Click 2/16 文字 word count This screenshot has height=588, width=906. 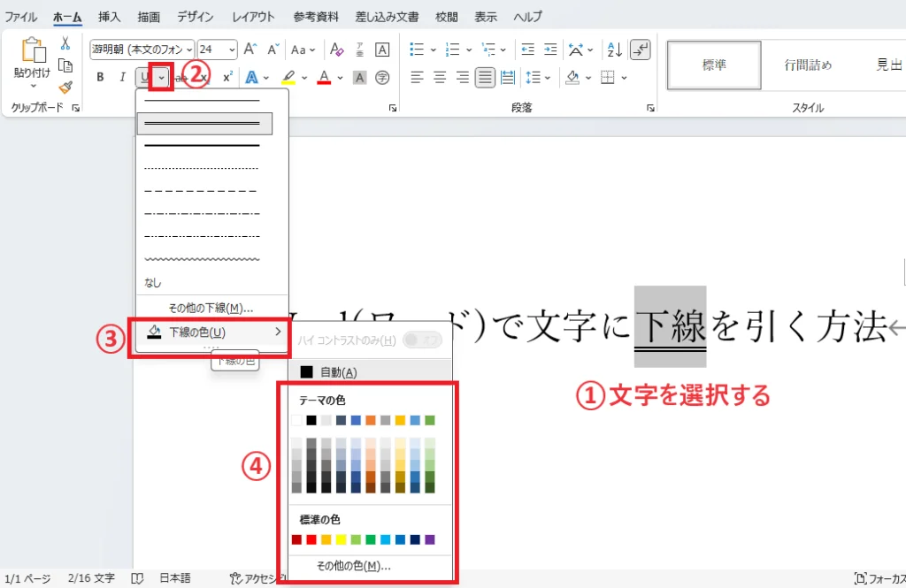(91, 578)
